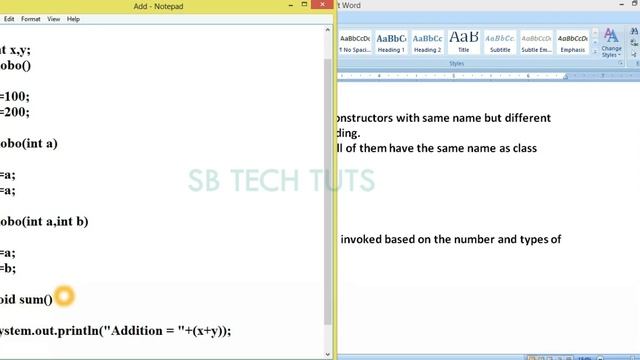The height and width of the screenshot is (360, 640).
Task: Click the sum() method declaration line
Action: pyautogui.click(x=26, y=300)
